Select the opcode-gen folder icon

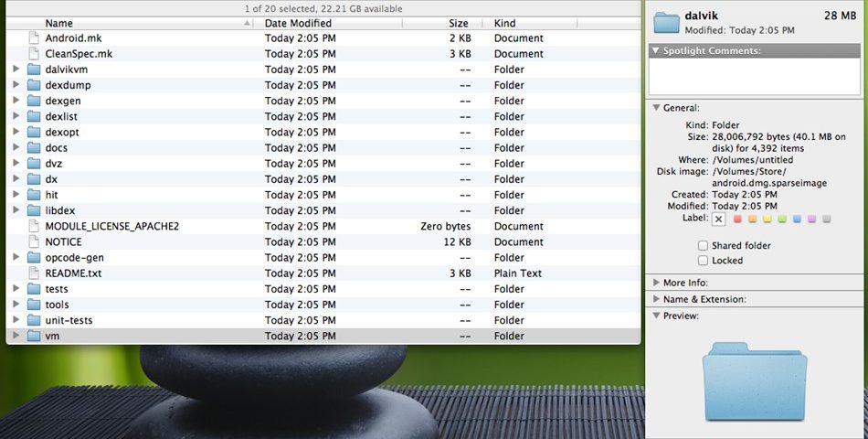coord(35,258)
